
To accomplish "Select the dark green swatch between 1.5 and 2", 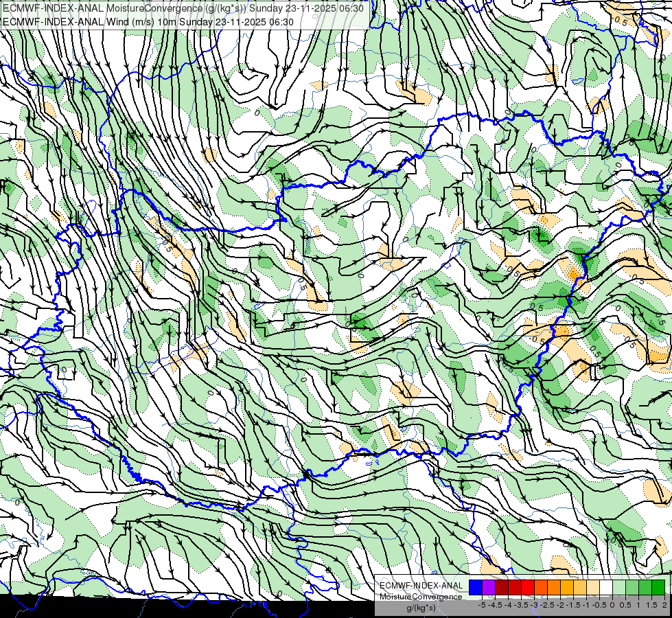I will click(x=658, y=588).
